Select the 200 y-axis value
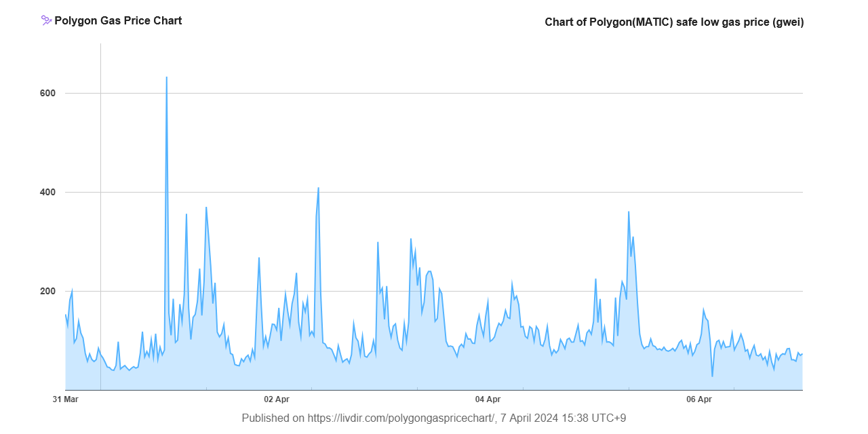The width and height of the screenshot is (868, 434). [x=47, y=290]
